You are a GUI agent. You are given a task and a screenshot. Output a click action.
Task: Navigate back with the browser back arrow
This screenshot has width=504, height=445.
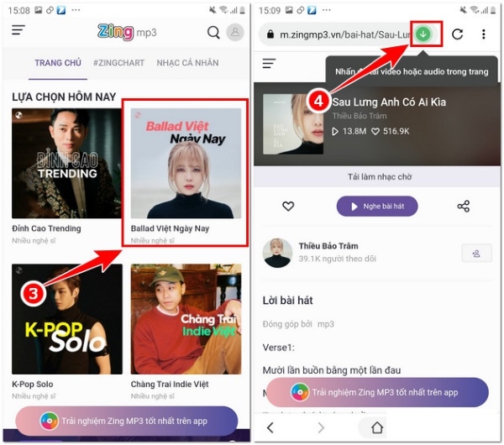point(270,427)
